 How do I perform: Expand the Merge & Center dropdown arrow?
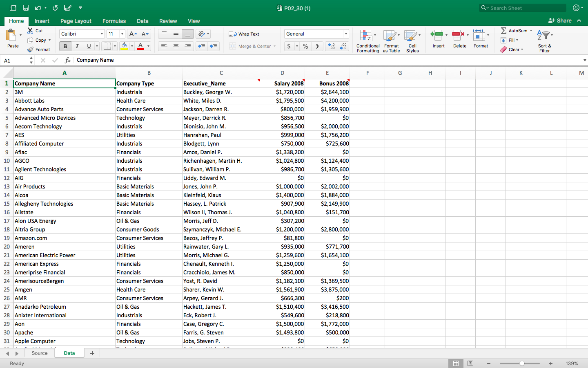tap(274, 46)
